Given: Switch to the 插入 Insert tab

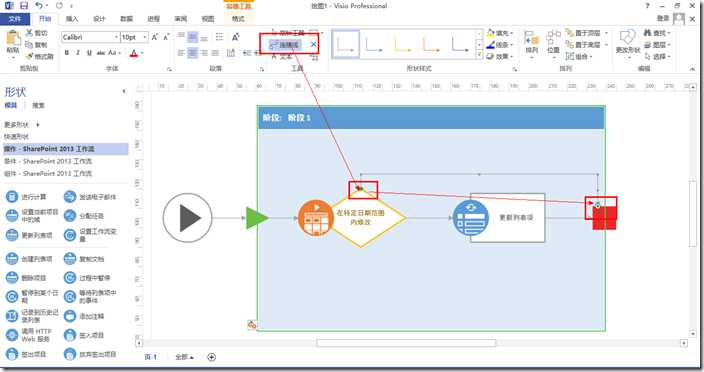Looking at the screenshot, I should pyautogui.click(x=72, y=19).
